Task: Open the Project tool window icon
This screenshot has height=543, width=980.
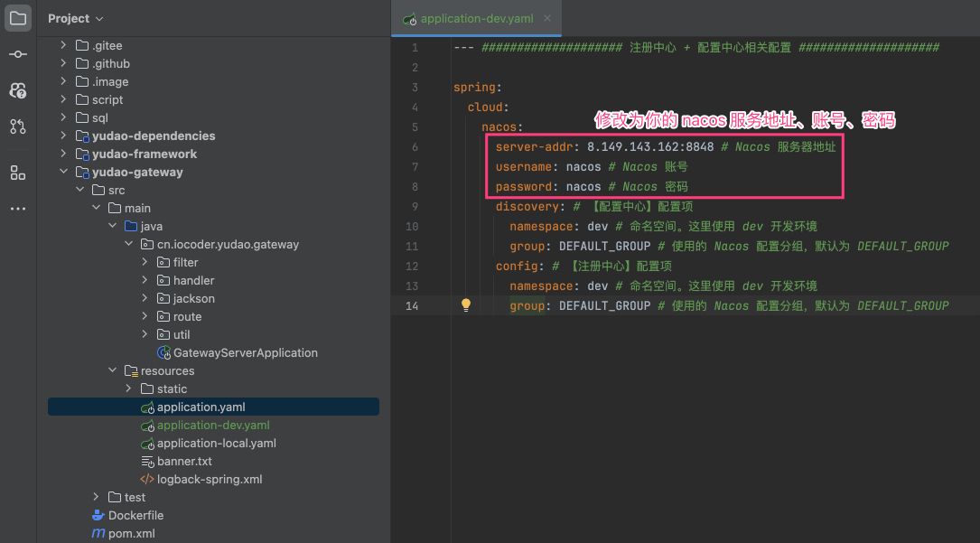Action: tap(18, 18)
